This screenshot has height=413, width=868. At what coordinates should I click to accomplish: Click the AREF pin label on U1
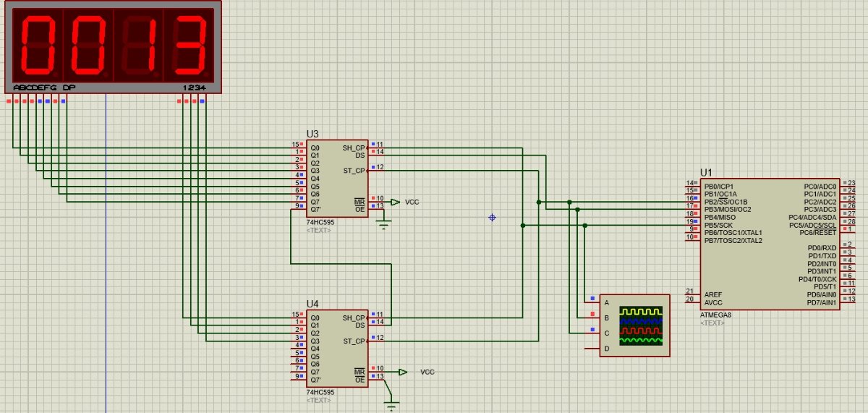click(x=712, y=294)
